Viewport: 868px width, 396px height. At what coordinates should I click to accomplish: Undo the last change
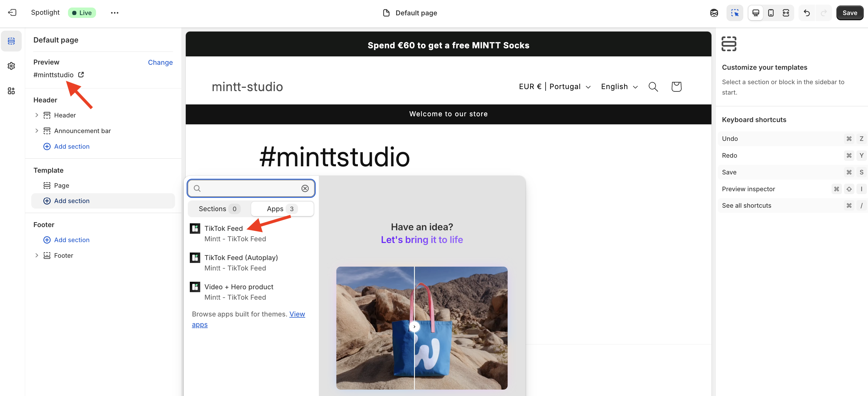[807, 12]
